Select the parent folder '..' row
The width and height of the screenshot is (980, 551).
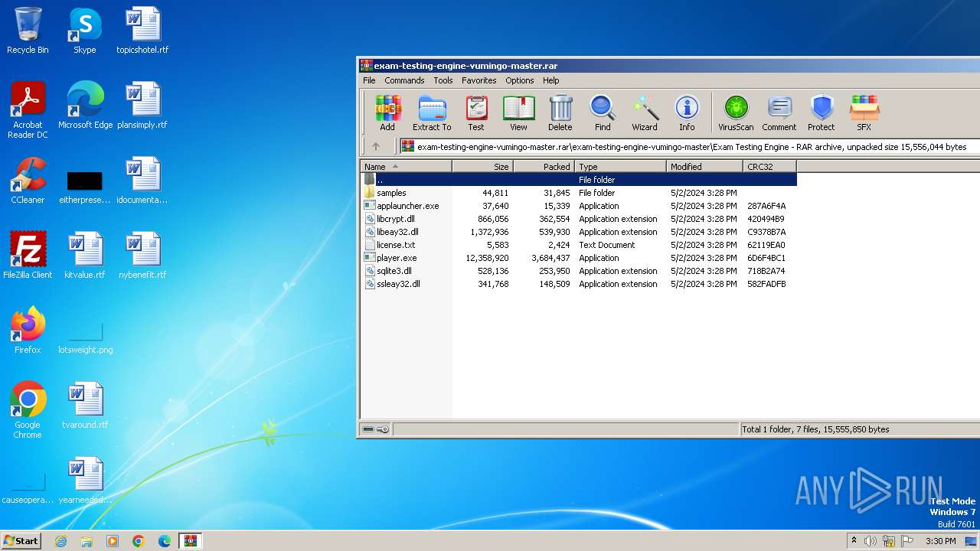click(x=579, y=180)
